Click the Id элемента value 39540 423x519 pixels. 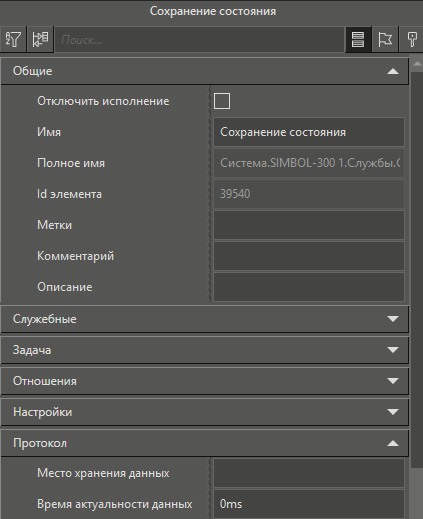(309, 194)
